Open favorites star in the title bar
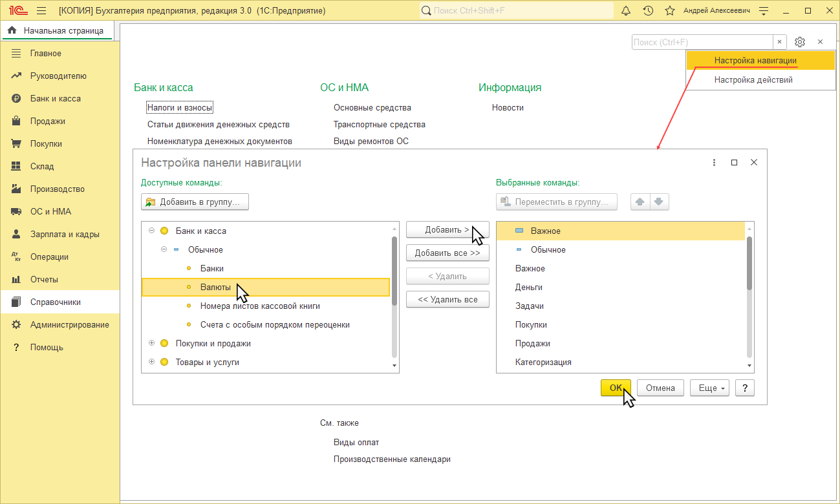840x504 pixels. click(670, 11)
